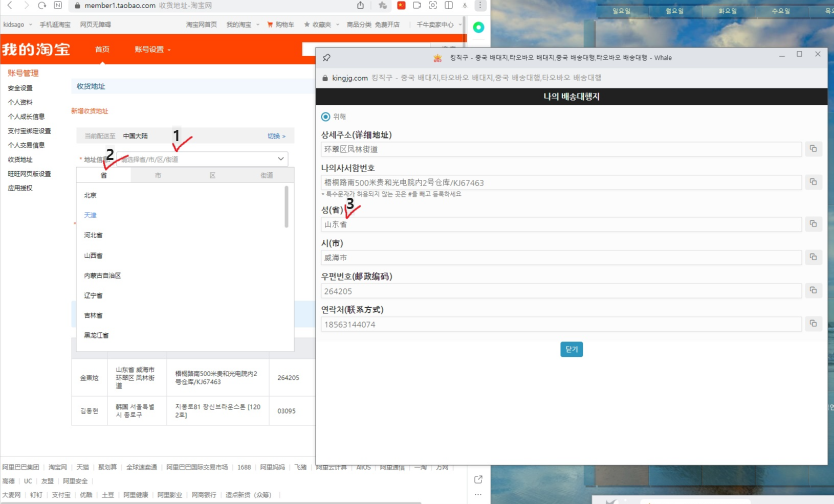
Task: Select 吉林省 in the province list
Action: (x=93, y=315)
